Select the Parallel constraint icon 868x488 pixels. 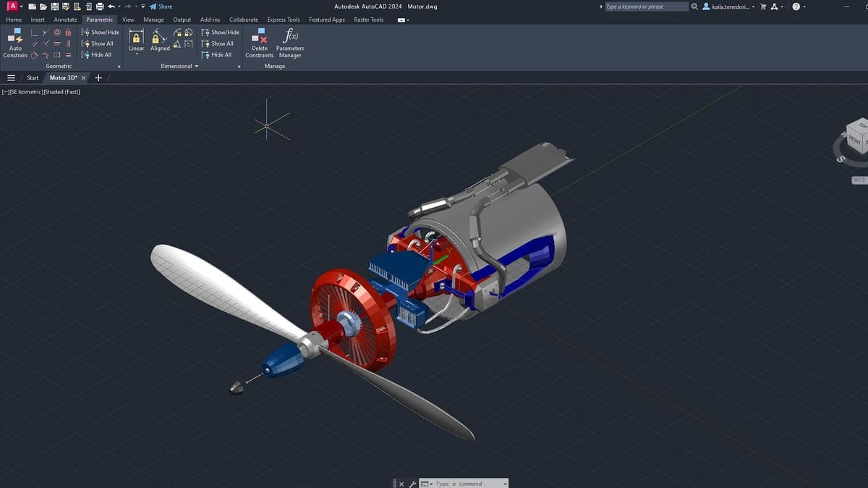point(34,43)
